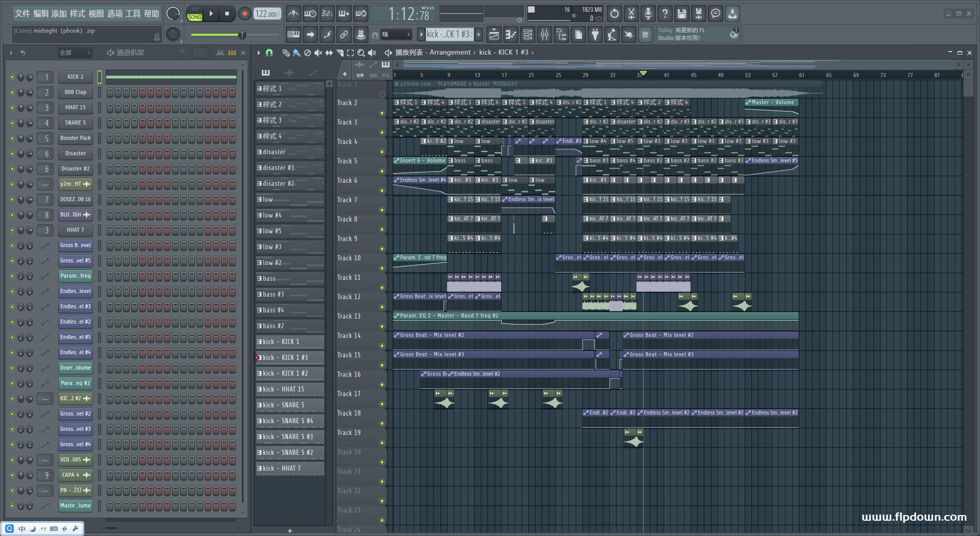Viewport: 980px width, 536px height.
Task: Open the 工具 menu
Action: point(133,14)
